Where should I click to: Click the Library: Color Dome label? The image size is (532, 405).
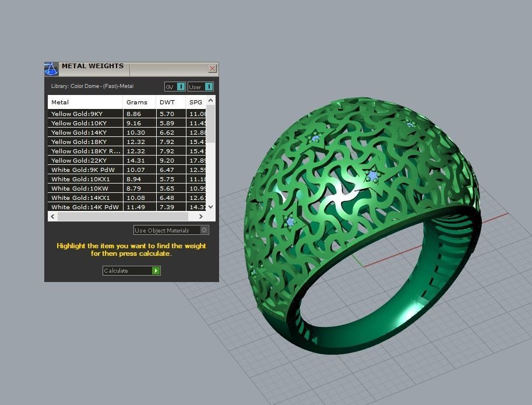click(x=92, y=86)
